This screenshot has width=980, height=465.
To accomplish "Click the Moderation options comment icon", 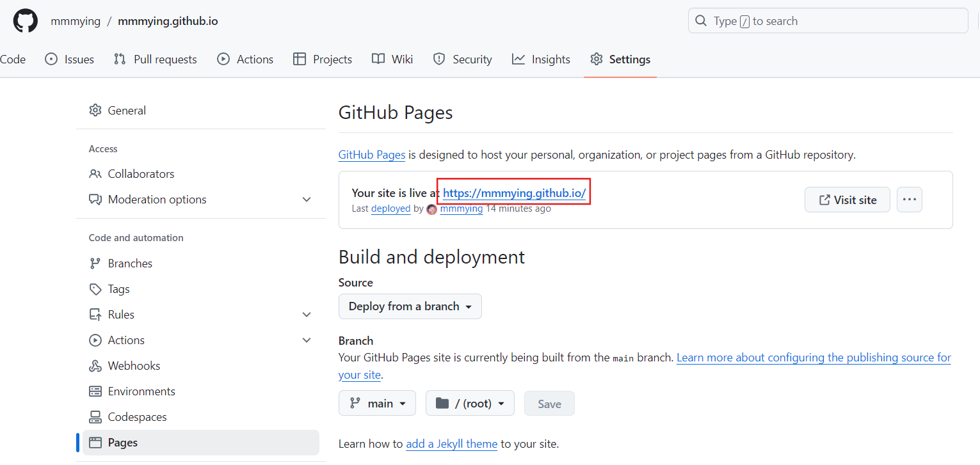I will pos(95,200).
